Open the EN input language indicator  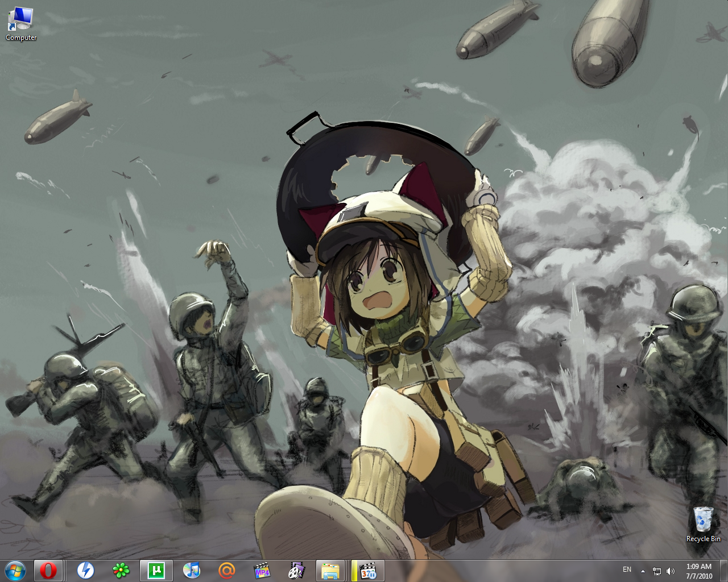(627, 569)
